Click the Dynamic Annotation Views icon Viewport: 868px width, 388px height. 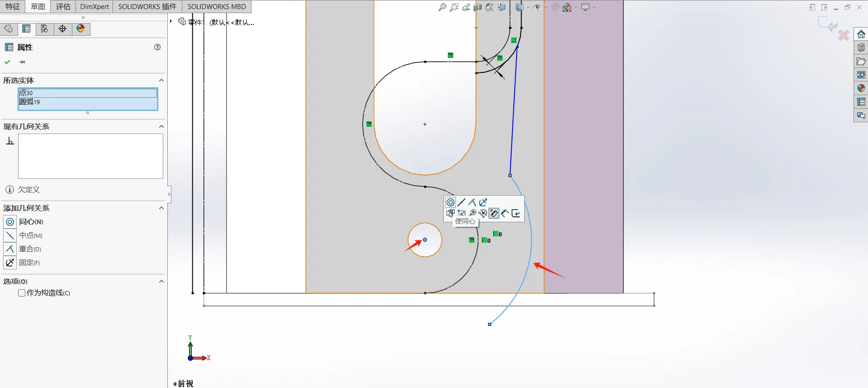pos(489,7)
